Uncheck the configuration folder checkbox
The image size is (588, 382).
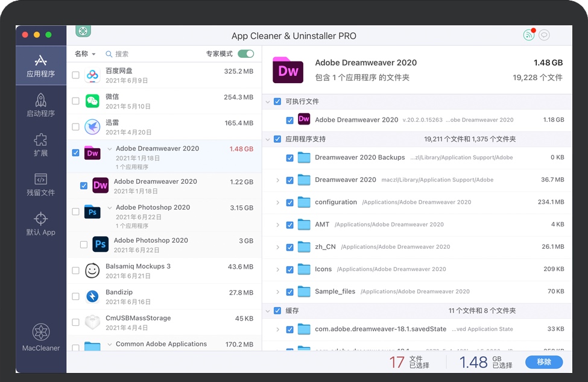[x=290, y=202]
